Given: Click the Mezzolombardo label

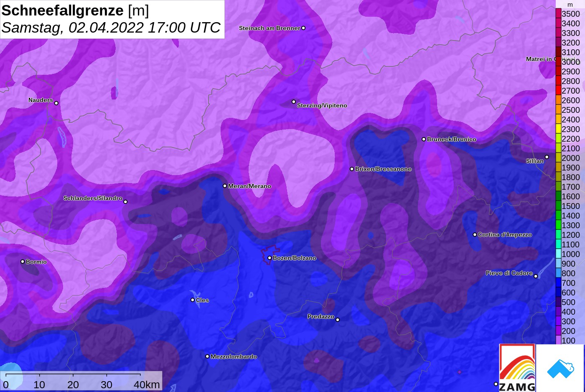Looking at the screenshot, I should (x=234, y=356).
